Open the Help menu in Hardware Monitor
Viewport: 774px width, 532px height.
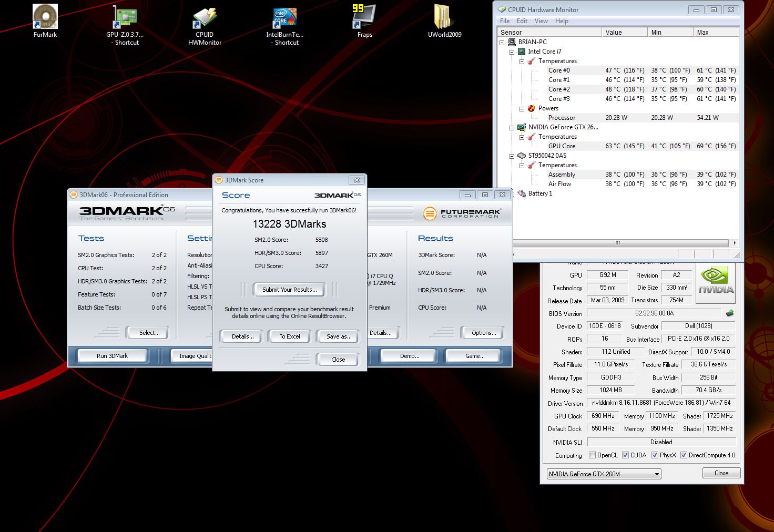click(x=562, y=21)
